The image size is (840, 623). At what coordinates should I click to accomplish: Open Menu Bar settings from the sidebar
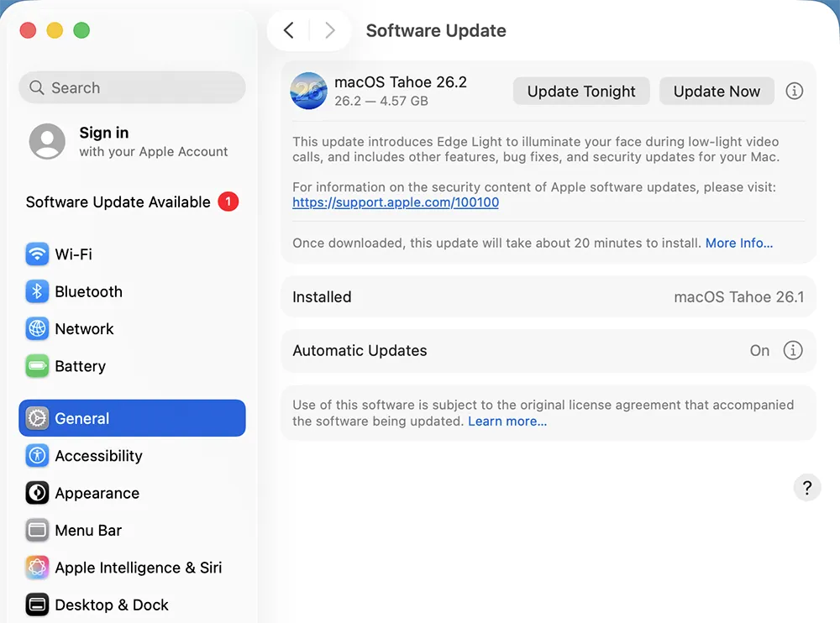tap(37, 530)
